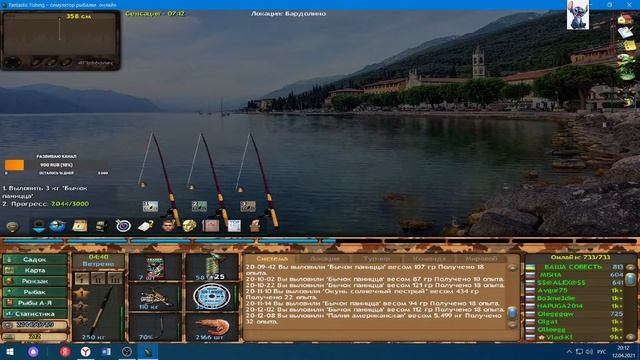Switch to the Команда chat tab
The width and height of the screenshot is (640, 360).
click(429, 258)
